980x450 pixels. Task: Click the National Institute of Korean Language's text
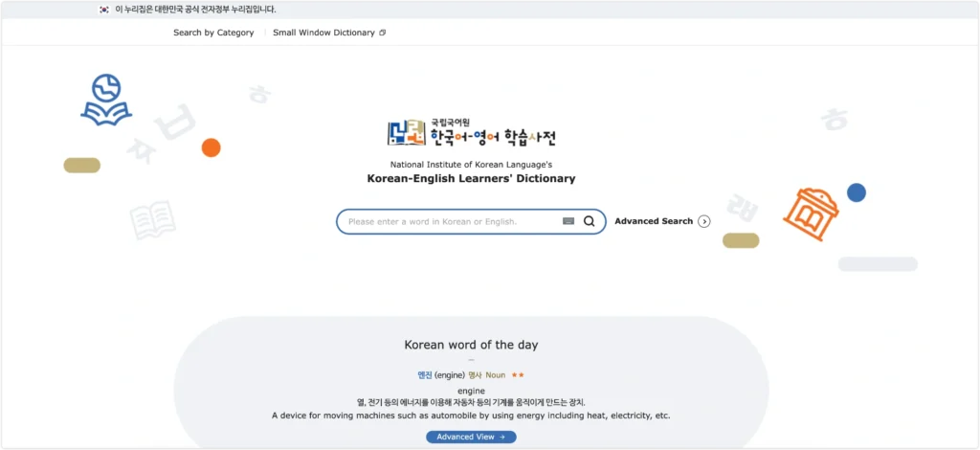coord(471,165)
